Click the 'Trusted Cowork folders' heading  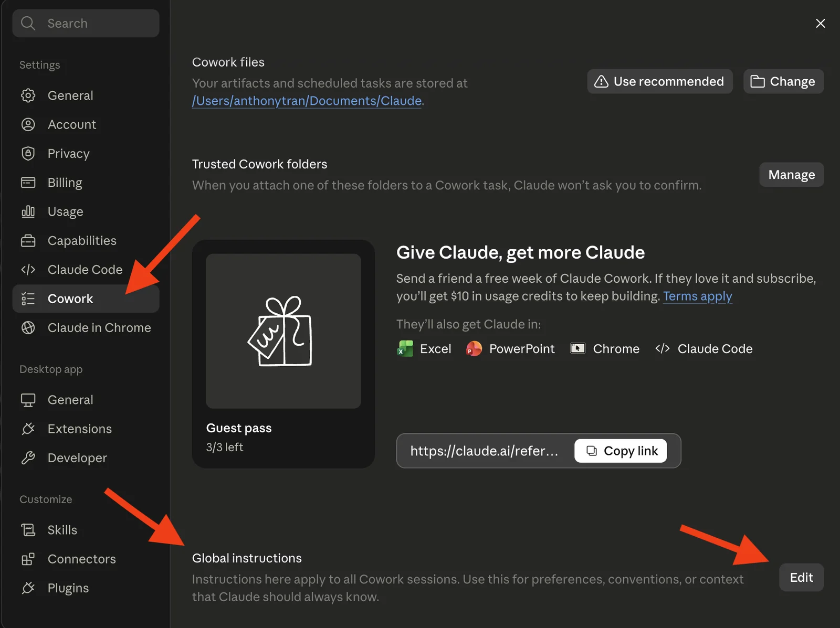coord(259,164)
